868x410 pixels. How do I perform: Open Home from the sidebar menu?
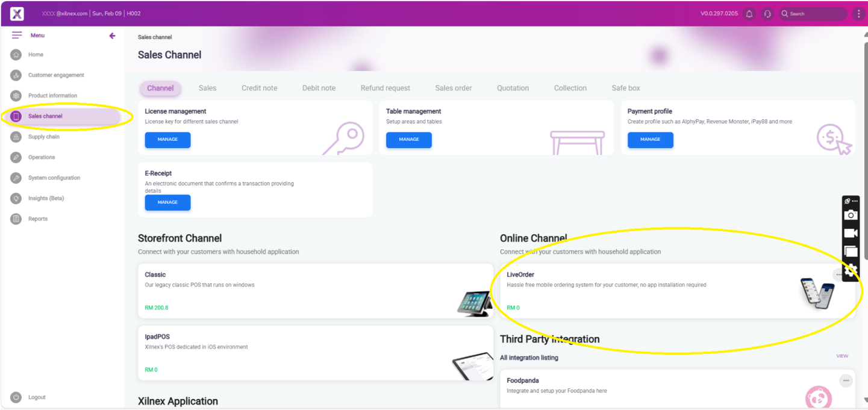35,54
